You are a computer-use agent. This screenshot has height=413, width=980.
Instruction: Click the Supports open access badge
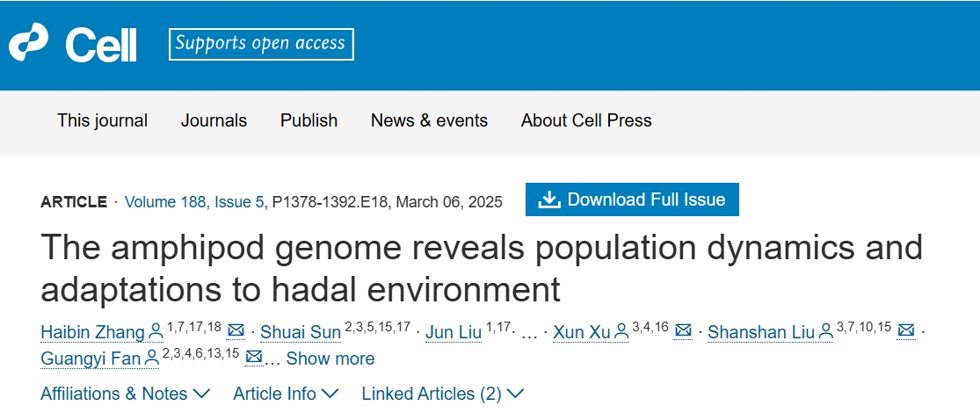pos(261,44)
